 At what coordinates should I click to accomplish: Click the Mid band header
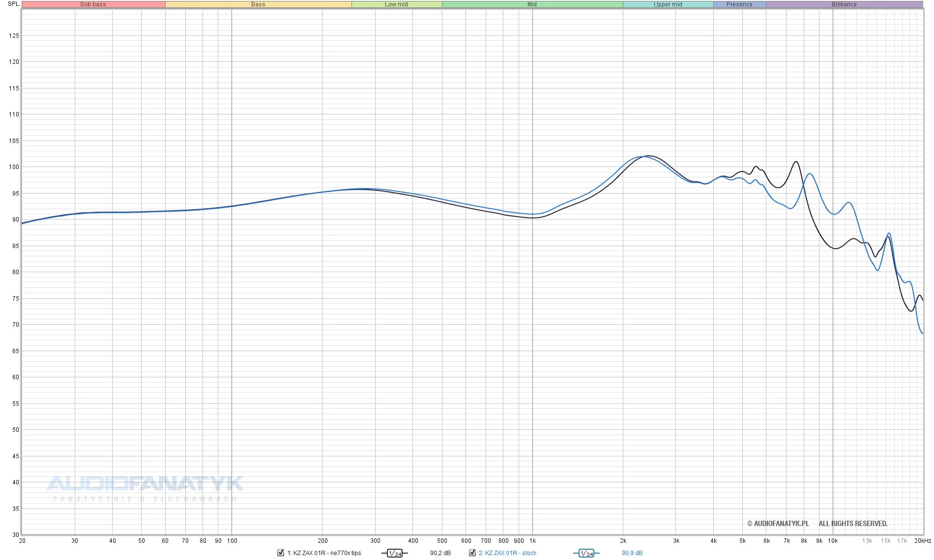coord(532,4)
